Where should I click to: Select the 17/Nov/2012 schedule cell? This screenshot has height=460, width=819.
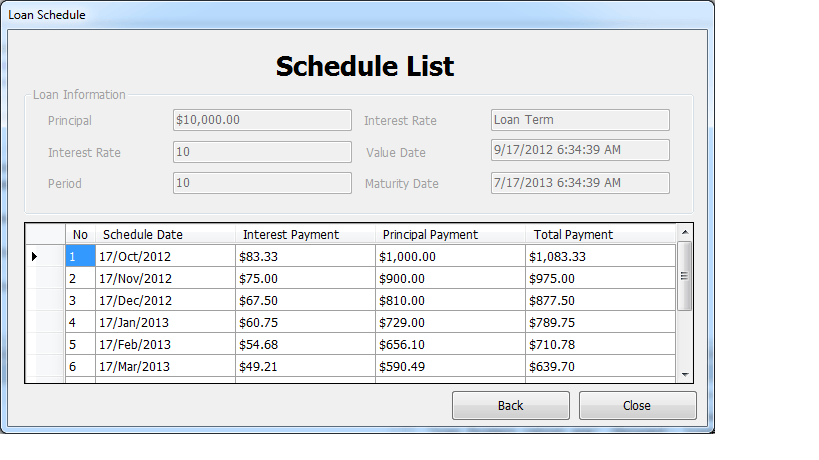click(166, 278)
